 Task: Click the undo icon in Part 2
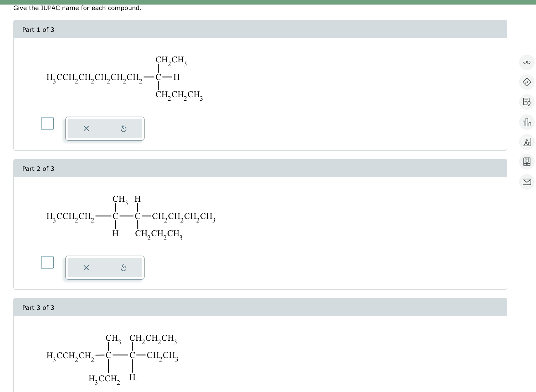pyautogui.click(x=123, y=267)
